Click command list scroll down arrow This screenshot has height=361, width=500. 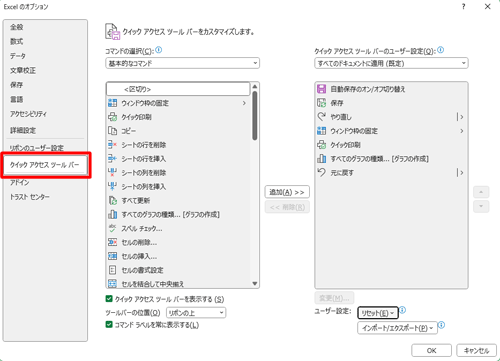[x=255, y=284]
